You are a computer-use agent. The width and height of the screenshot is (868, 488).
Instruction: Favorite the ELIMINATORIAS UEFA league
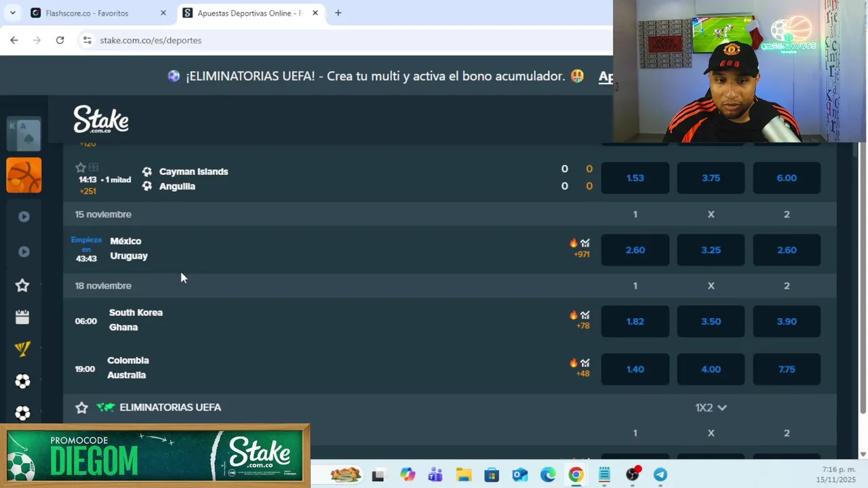coord(81,407)
